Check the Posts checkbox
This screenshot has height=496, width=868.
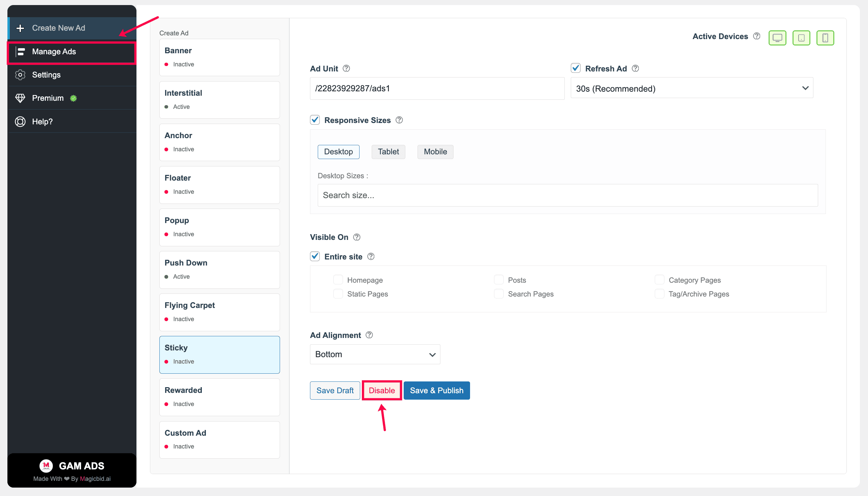click(x=499, y=280)
